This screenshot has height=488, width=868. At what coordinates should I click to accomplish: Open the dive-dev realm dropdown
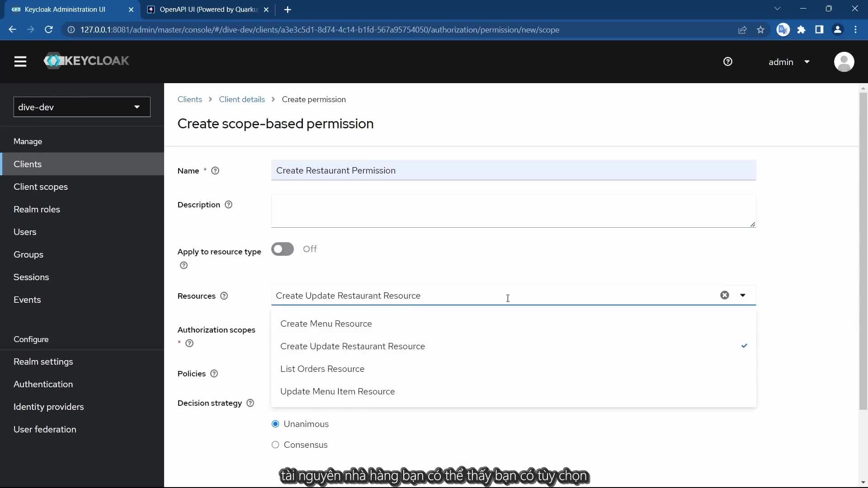tap(82, 107)
